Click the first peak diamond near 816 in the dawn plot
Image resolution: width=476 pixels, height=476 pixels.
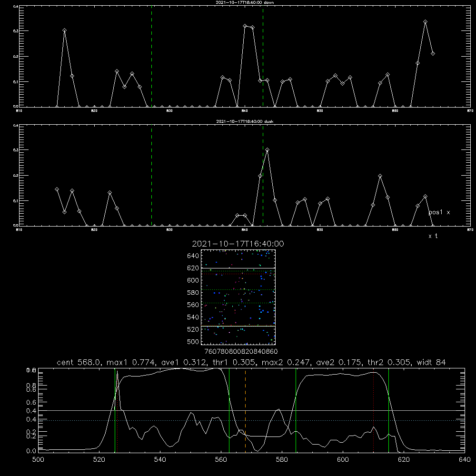tap(64, 30)
